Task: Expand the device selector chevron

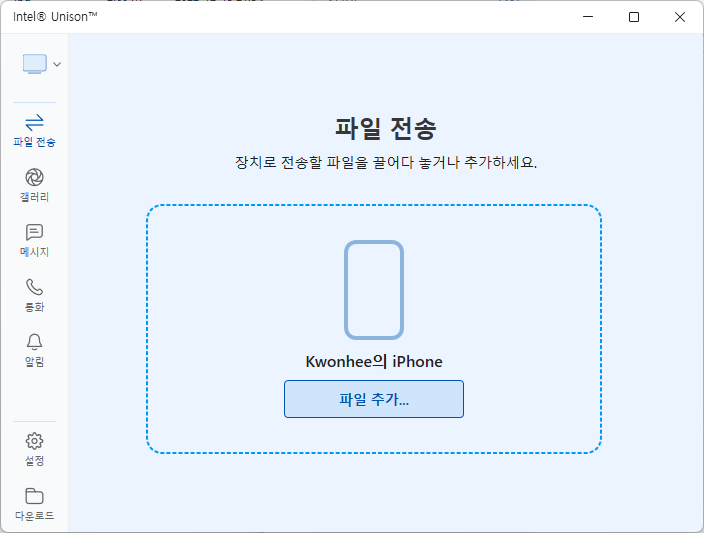Action: (57, 65)
